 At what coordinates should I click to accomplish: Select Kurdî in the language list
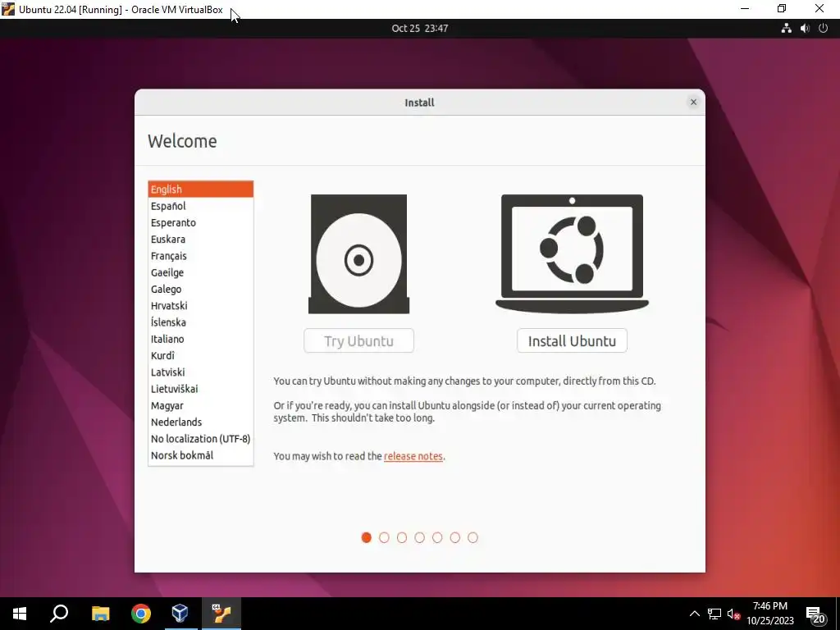click(200, 355)
